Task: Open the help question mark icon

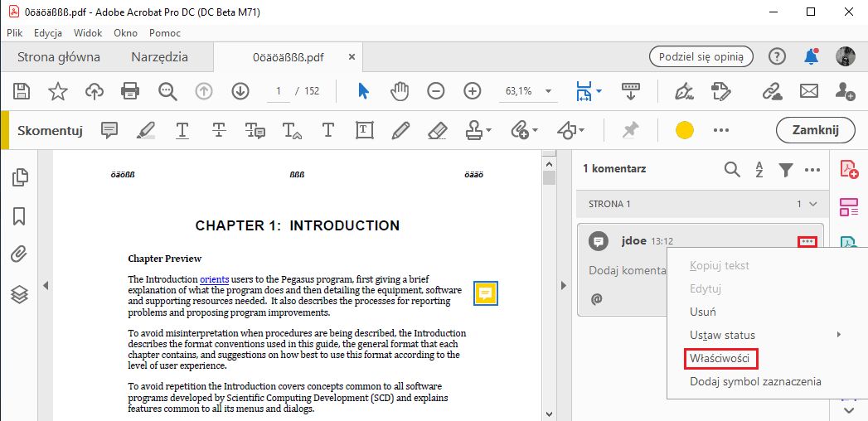Action: pyautogui.click(x=777, y=56)
